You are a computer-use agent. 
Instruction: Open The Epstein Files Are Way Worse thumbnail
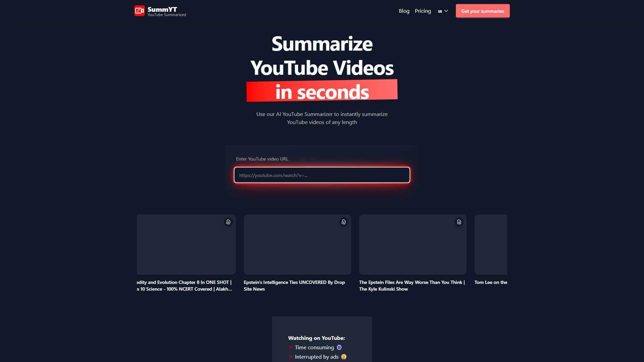413,245
